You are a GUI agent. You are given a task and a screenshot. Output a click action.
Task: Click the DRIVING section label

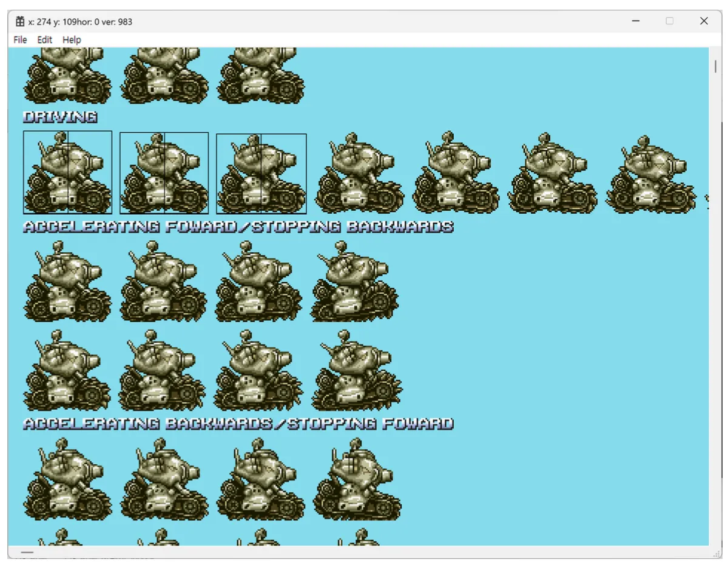[60, 117]
